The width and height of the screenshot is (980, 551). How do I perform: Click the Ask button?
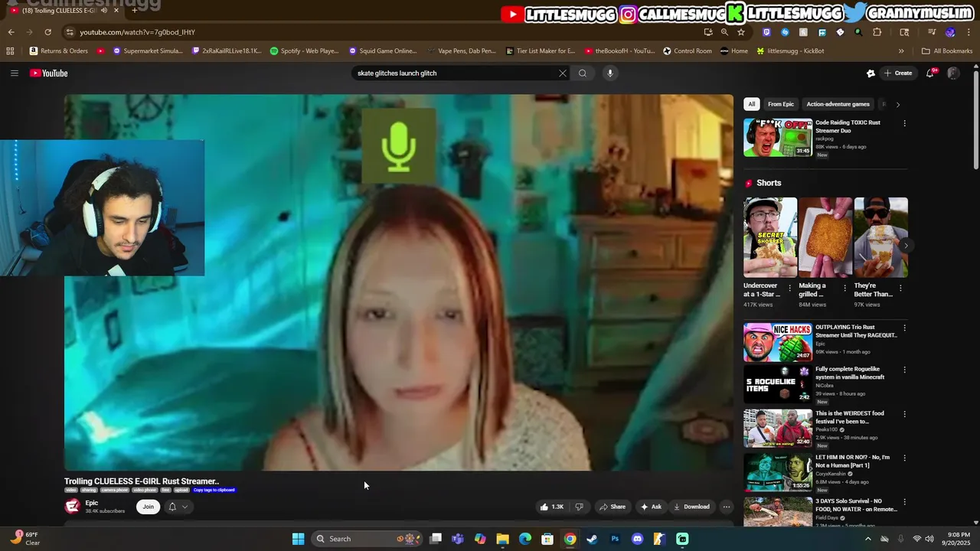tap(651, 507)
